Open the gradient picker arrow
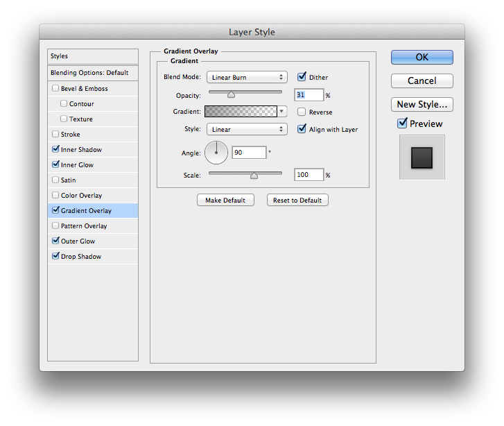 point(282,111)
